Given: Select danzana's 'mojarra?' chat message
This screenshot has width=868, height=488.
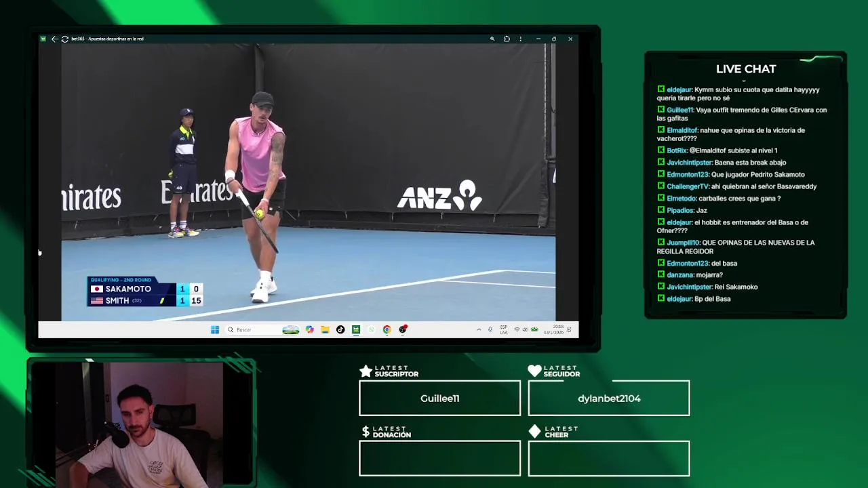Looking at the screenshot, I should [690, 275].
